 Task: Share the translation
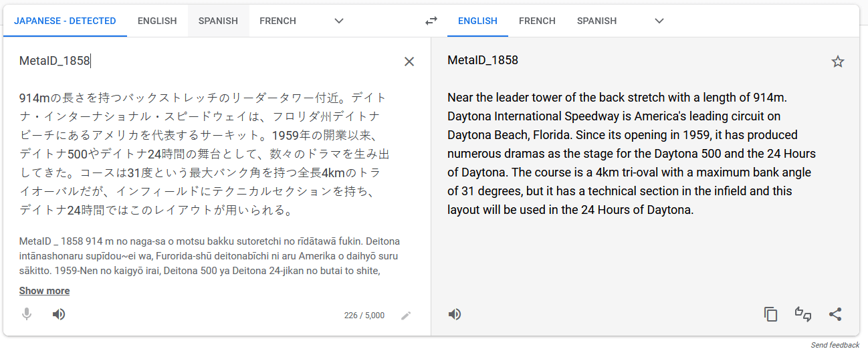tap(835, 314)
